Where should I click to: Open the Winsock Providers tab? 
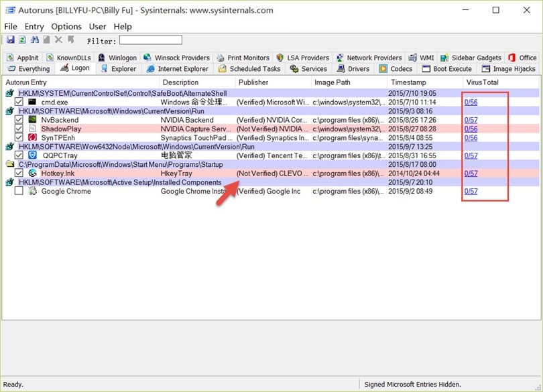click(x=176, y=58)
